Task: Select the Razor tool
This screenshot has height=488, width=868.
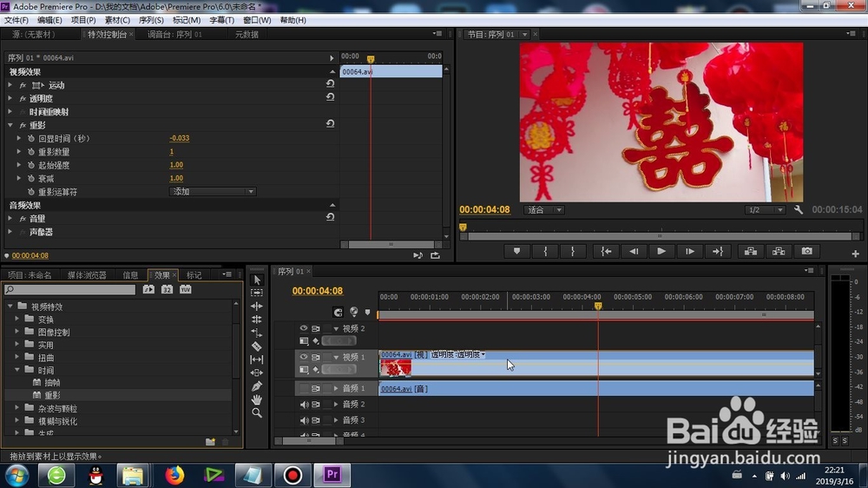Action: pos(257,346)
